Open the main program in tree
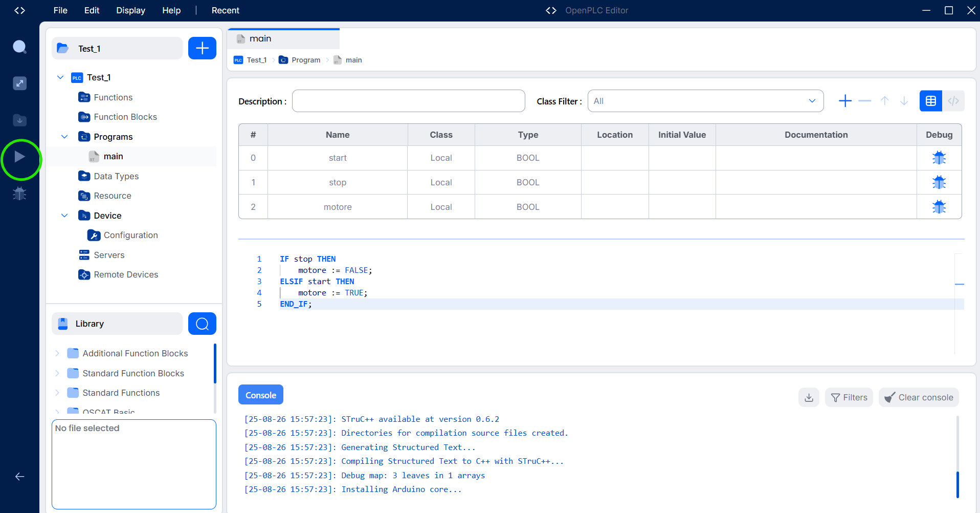 point(113,156)
